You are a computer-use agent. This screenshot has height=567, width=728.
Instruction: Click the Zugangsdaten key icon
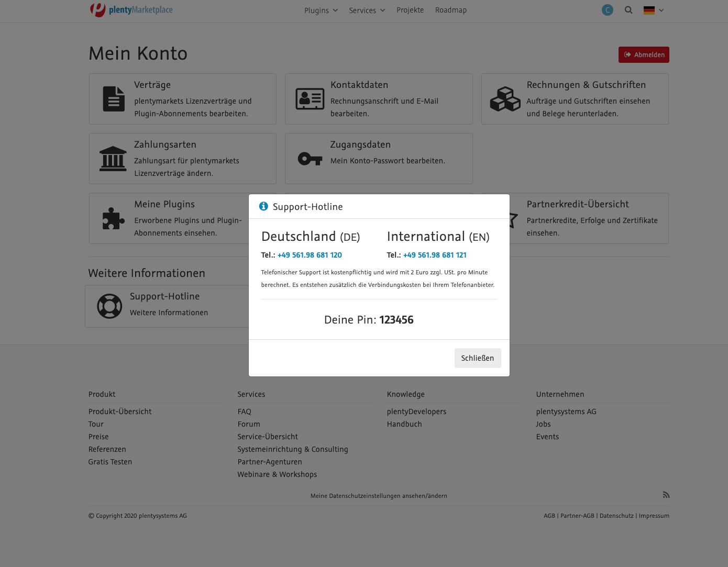tap(310, 159)
